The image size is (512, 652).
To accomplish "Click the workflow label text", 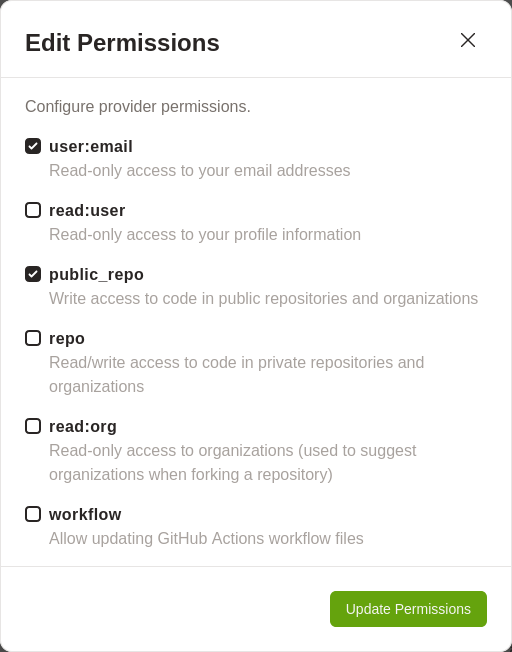I will tap(85, 514).
